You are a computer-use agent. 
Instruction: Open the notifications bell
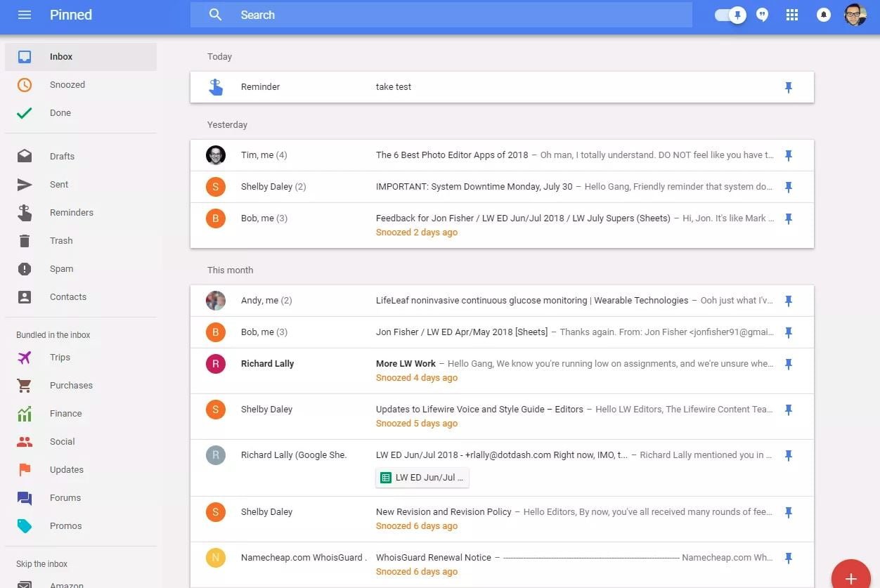click(x=823, y=15)
